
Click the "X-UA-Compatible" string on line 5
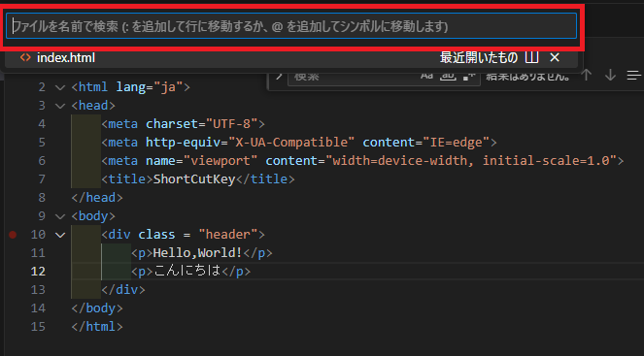coord(291,143)
